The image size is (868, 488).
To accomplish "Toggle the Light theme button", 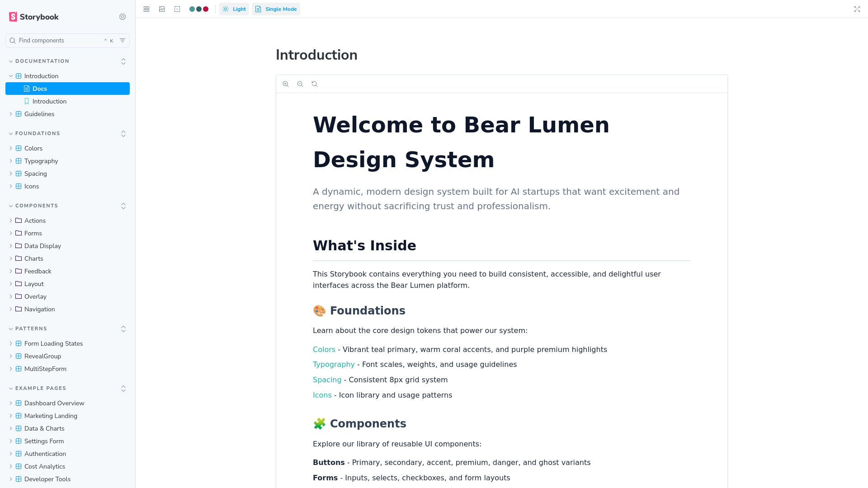I will 234,9.
